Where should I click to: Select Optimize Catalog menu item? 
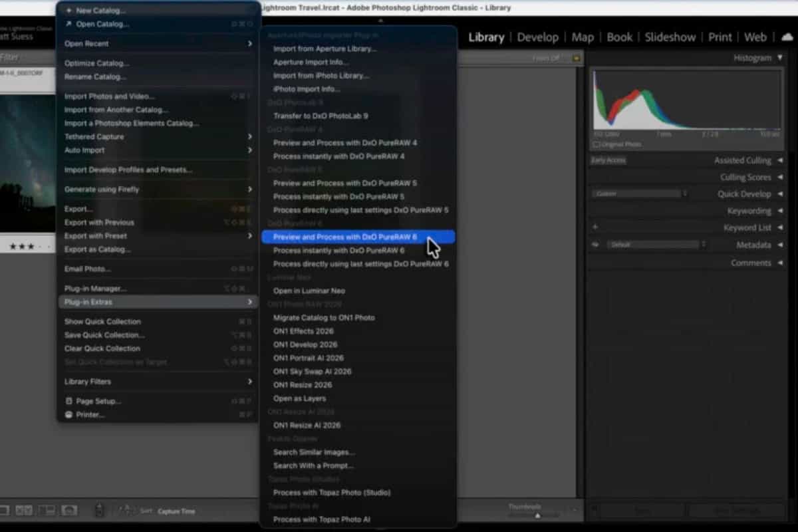coord(158,63)
